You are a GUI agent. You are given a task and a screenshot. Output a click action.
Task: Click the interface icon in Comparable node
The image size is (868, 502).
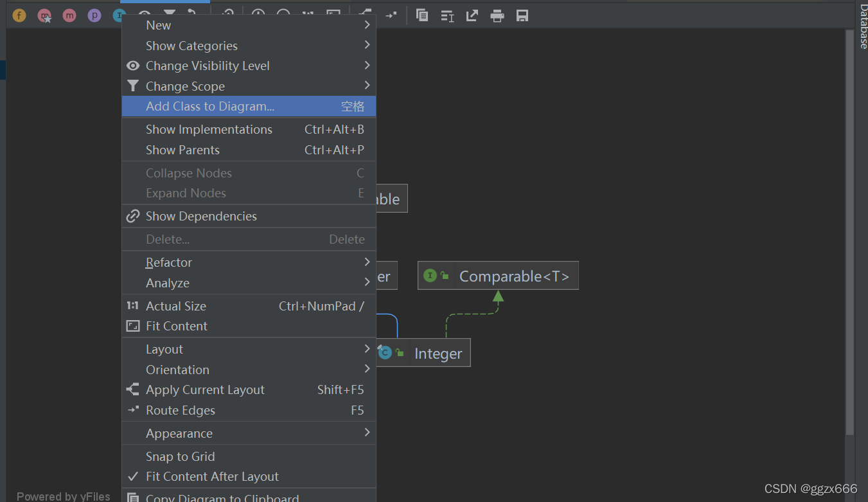click(x=430, y=276)
